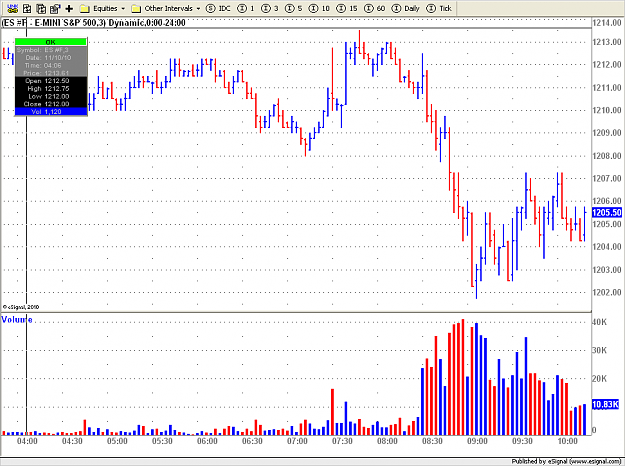Click the 10:00 time axis label

568,441
